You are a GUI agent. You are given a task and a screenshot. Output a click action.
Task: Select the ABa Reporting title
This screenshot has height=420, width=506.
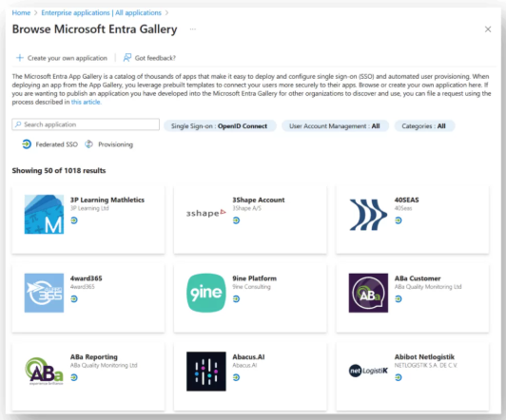tap(94, 357)
